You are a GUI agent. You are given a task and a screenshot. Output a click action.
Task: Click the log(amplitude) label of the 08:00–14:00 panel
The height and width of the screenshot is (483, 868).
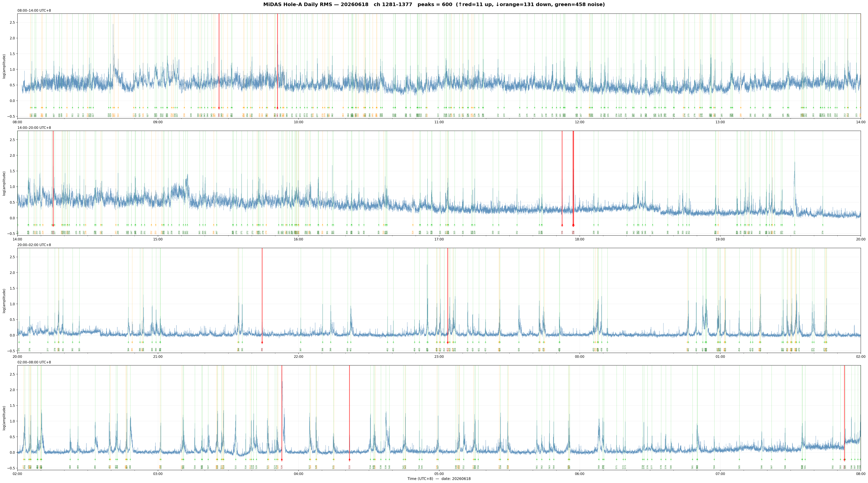click(4, 66)
